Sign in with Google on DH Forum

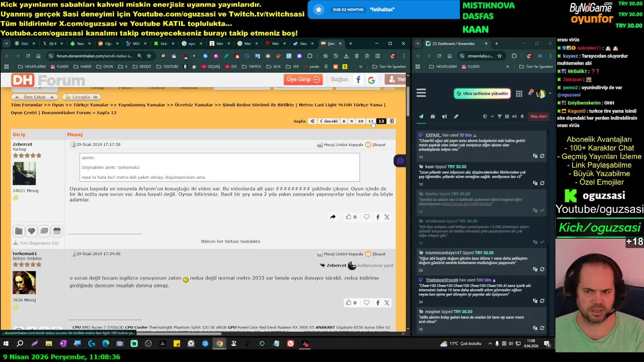pyautogui.click(x=371, y=79)
